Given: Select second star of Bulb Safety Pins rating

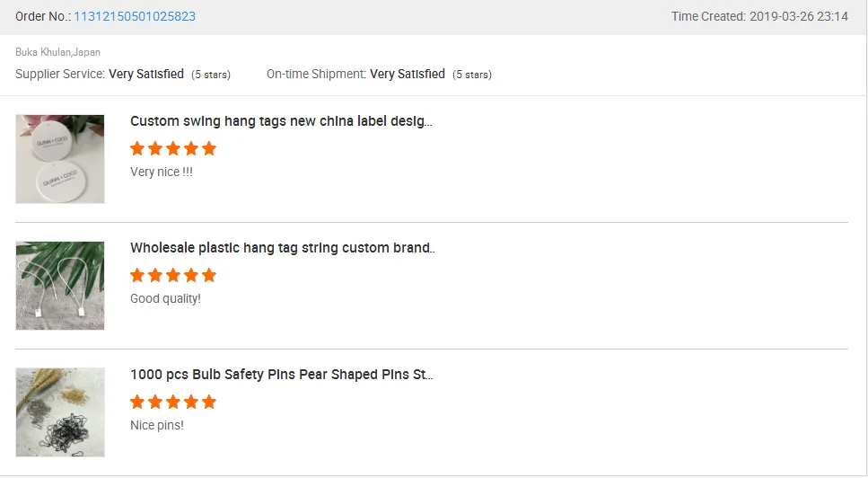Looking at the screenshot, I should [x=155, y=402].
